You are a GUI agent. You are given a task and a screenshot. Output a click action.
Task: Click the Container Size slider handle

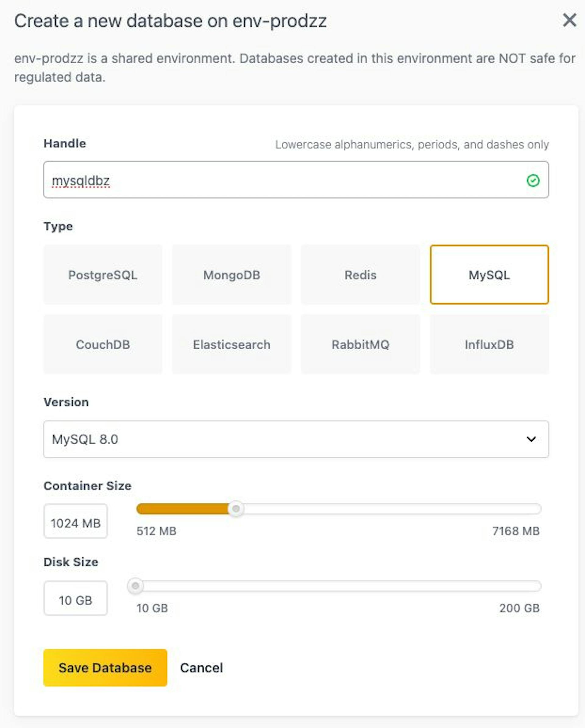pos(236,509)
